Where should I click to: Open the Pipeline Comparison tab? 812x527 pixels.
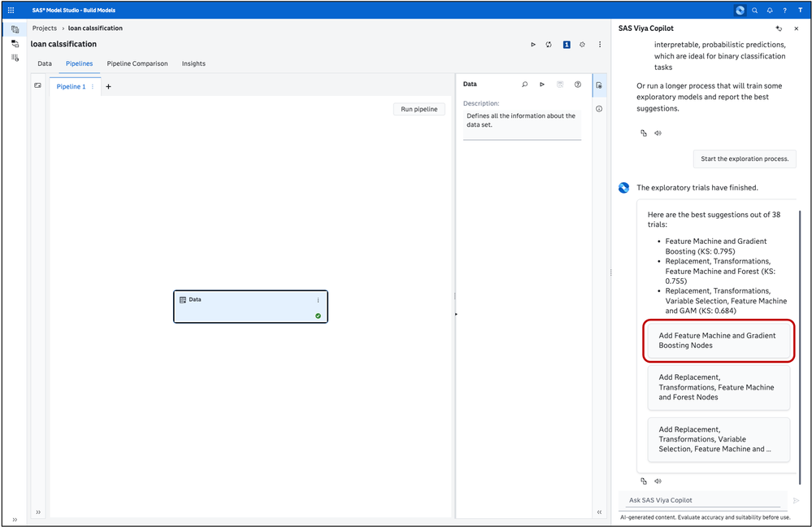click(x=137, y=63)
